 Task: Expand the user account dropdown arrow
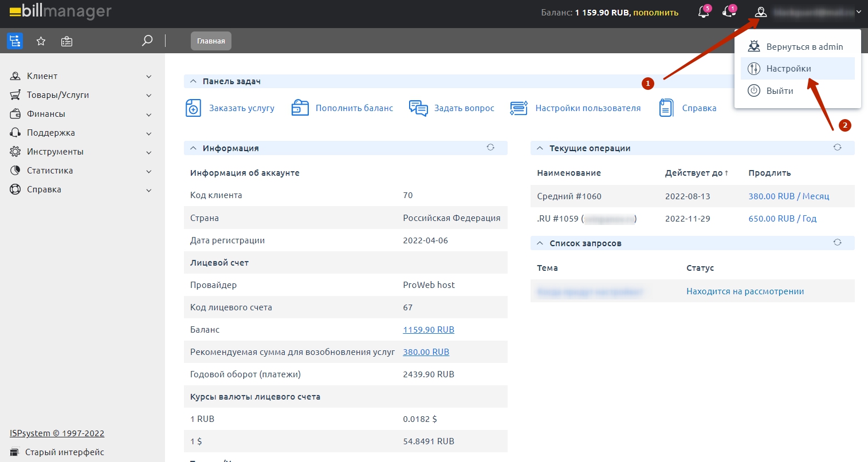(x=859, y=12)
